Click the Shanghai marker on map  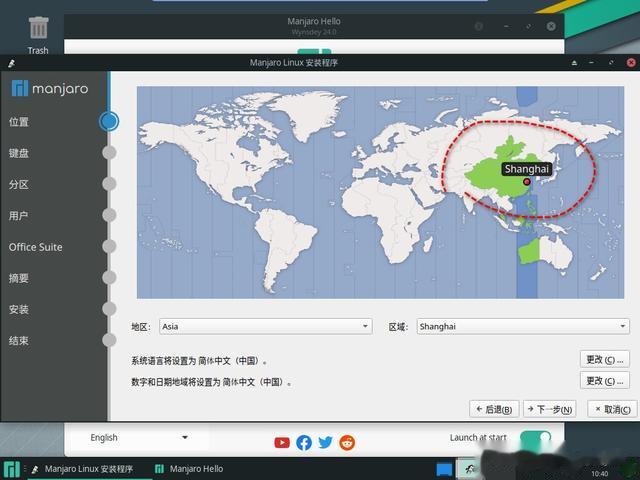(x=527, y=182)
